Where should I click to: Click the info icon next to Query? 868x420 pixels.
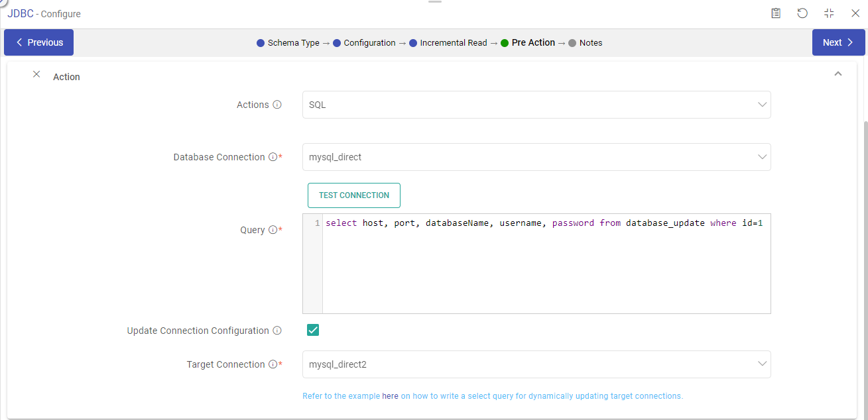[x=274, y=229]
